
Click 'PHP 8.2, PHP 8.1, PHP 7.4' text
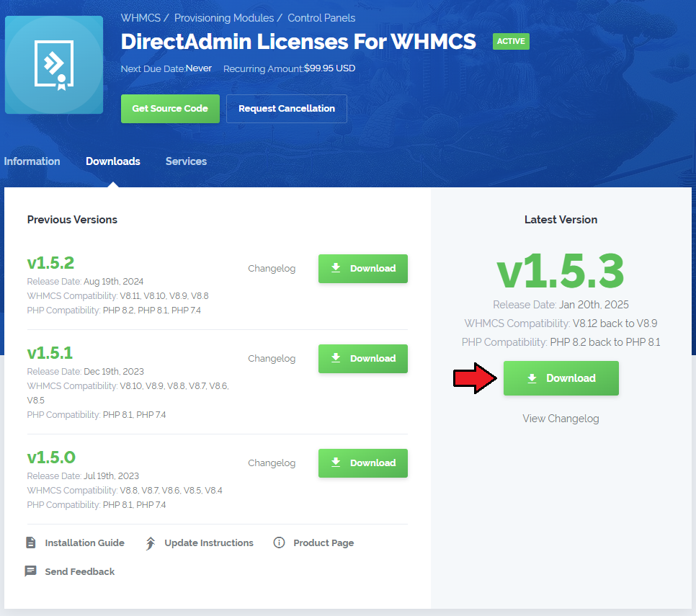point(152,311)
